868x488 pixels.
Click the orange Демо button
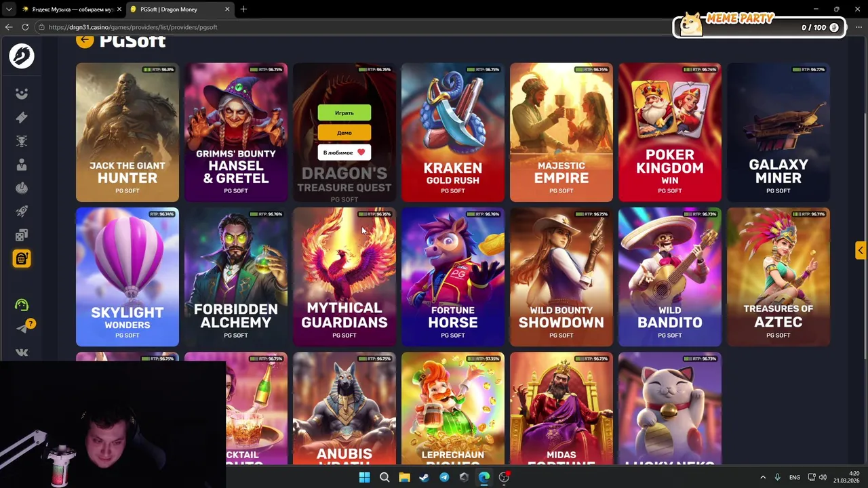344,133
